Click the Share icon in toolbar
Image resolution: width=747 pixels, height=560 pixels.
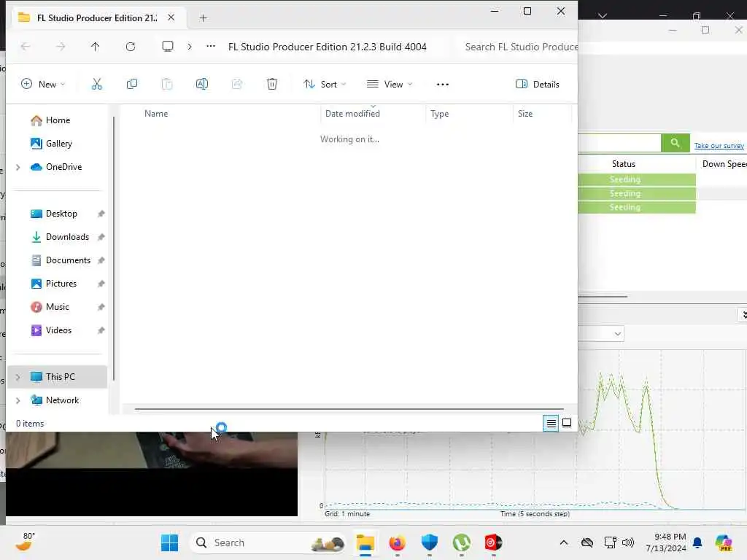[237, 85]
